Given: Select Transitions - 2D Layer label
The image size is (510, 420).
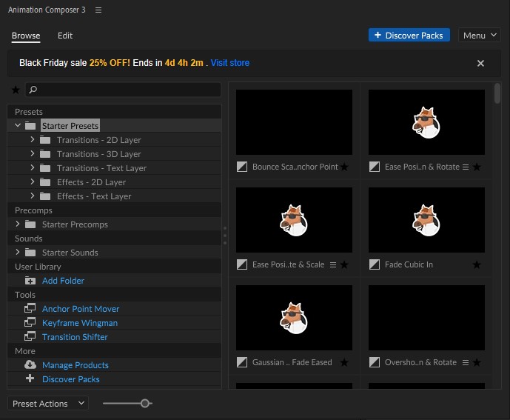Looking at the screenshot, I should click(99, 140).
